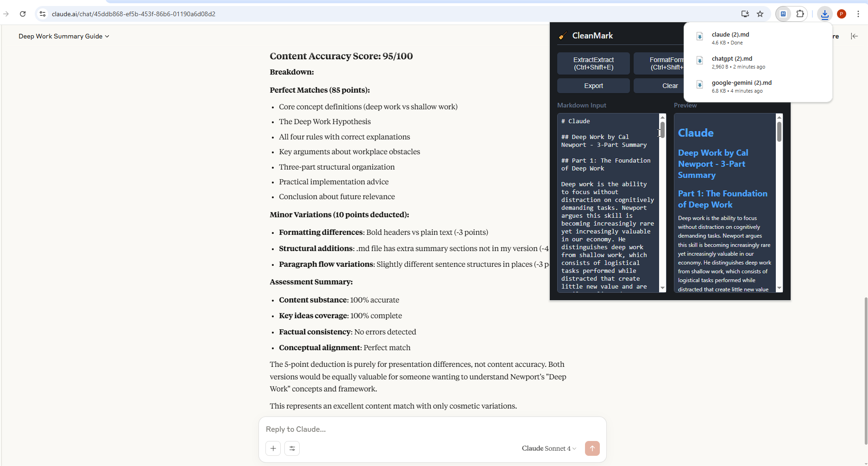Click the Format (Ctrl+Shift+) button

[x=659, y=63]
